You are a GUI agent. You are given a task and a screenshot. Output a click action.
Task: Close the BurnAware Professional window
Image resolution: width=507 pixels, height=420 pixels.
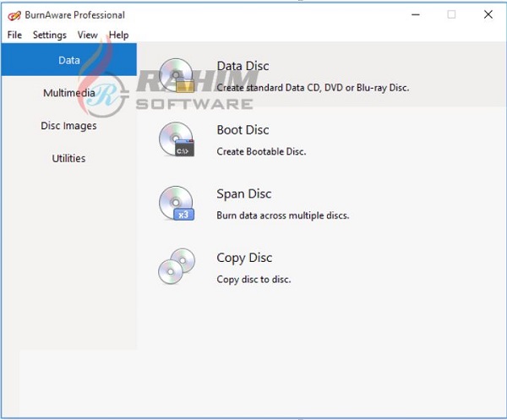click(488, 14)
